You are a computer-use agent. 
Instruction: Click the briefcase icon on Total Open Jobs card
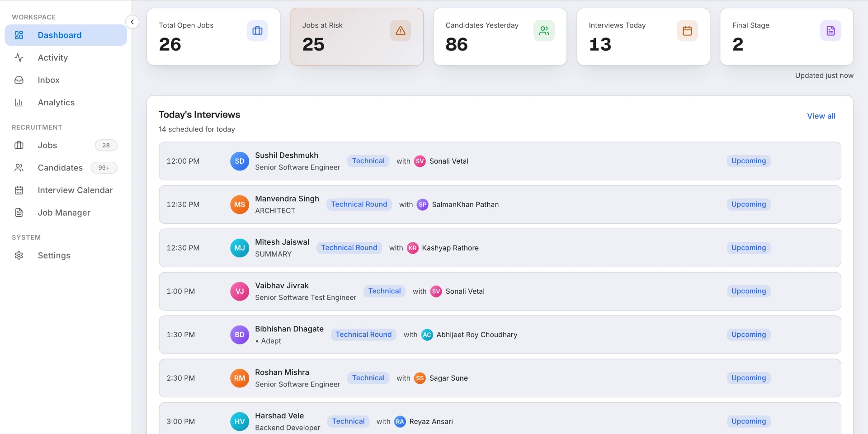pyautogui.click(x=257, y=31)
